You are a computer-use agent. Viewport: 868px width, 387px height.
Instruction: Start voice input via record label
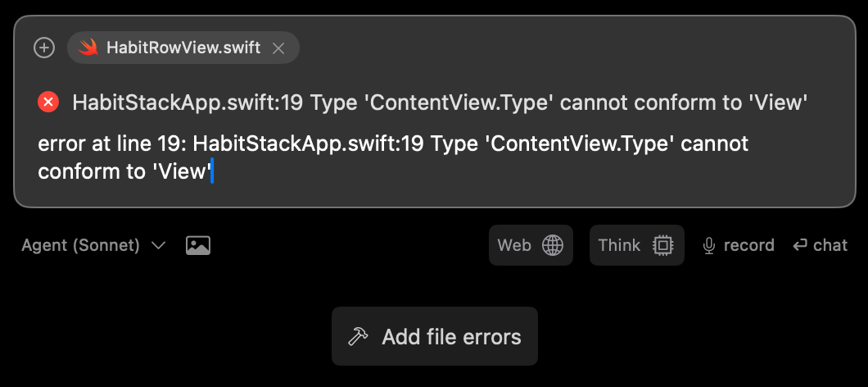click(748, 245)
